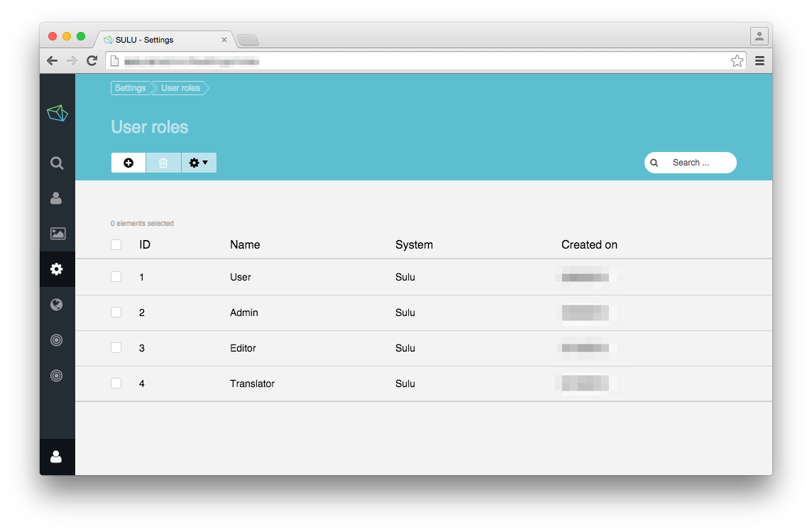Check the box for the Translator role
The width and height of the screenshot is (812, 532).
116,384
